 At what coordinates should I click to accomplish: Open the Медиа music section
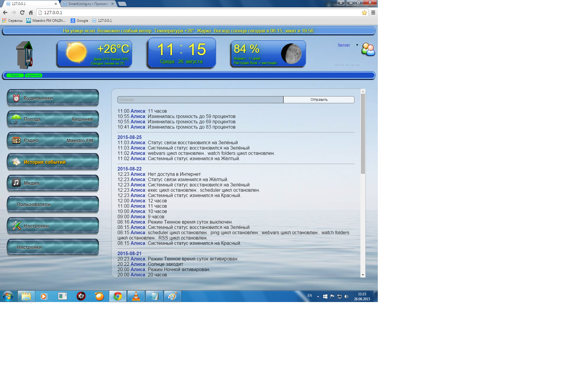[x=53, y=183]
